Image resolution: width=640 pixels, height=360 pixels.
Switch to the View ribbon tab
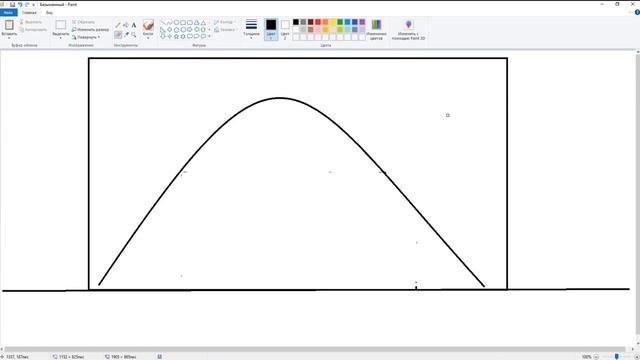[x=49, y=13]
